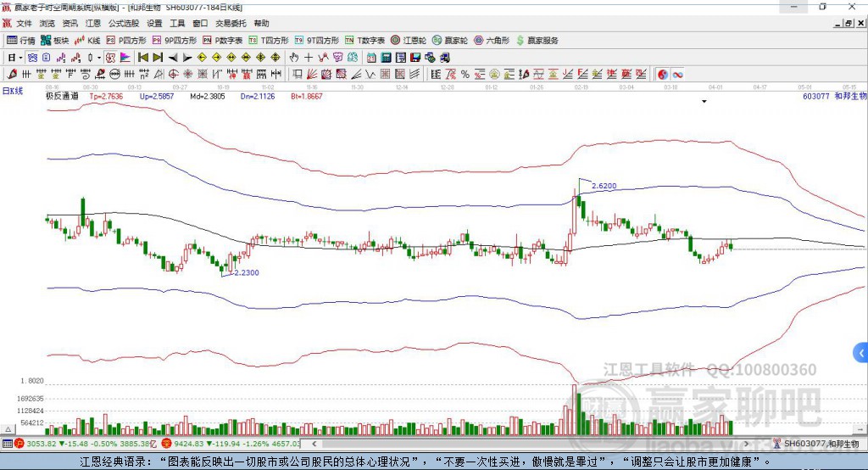Image resolution: width=868 pixels, height=470 pixels.
Task: Open the 江恩 menu
Action: [93, 23]
